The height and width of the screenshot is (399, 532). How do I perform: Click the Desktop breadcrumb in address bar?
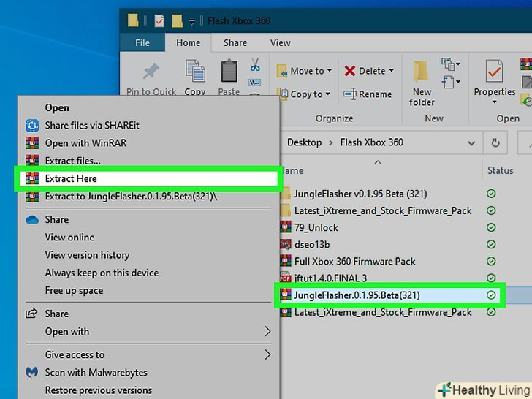[x=304, y=142]
